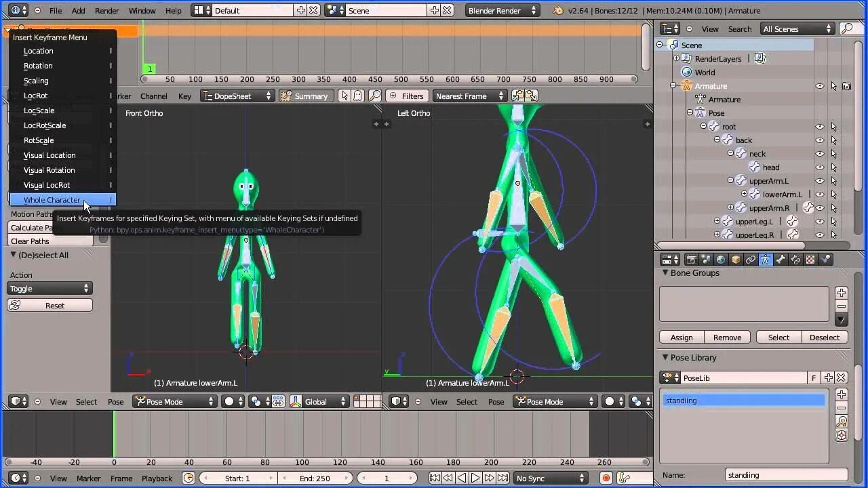Collapse the Pose Library panel

[665, 357]
